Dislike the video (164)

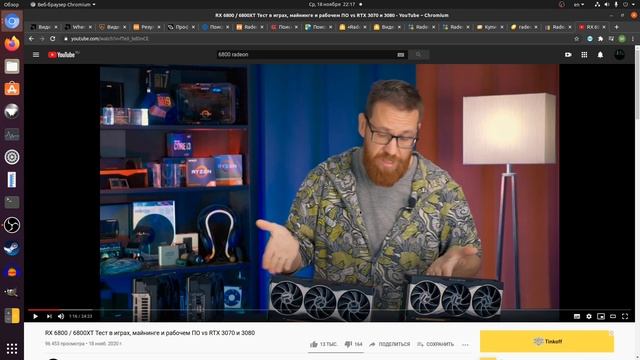click(x=353, y=344)
